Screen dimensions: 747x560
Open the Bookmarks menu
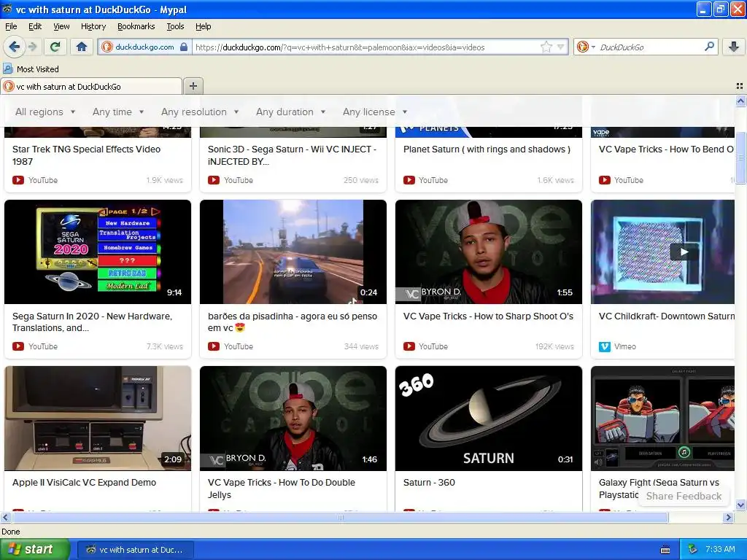pos(136,26)
